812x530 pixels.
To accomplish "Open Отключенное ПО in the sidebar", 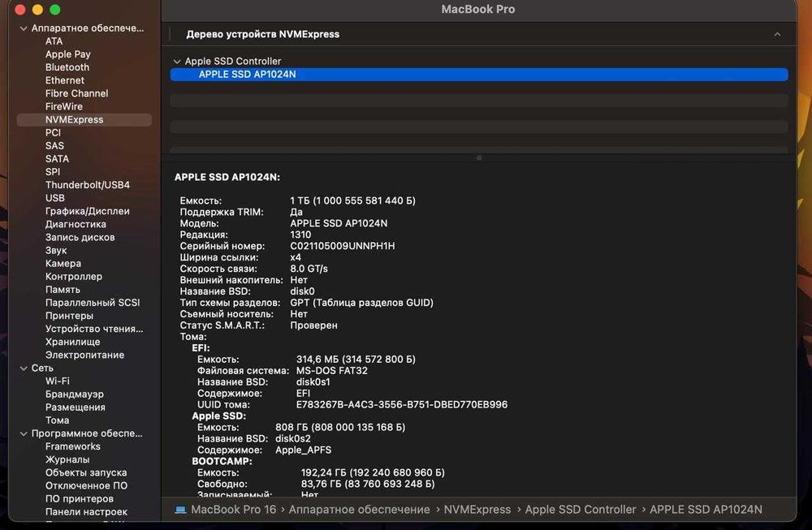I will point(87,486).
